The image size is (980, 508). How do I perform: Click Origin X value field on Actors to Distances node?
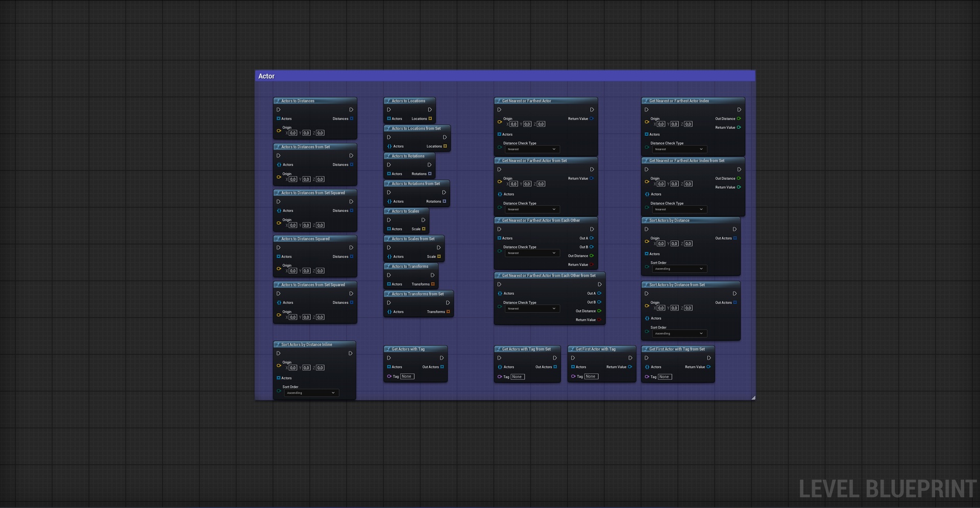click(293, 133)
